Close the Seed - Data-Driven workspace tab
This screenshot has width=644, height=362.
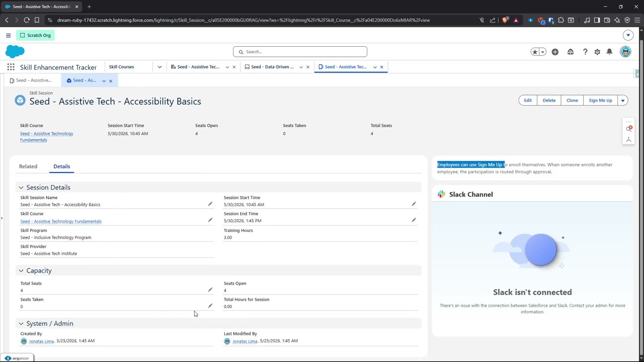coord(308,67)
